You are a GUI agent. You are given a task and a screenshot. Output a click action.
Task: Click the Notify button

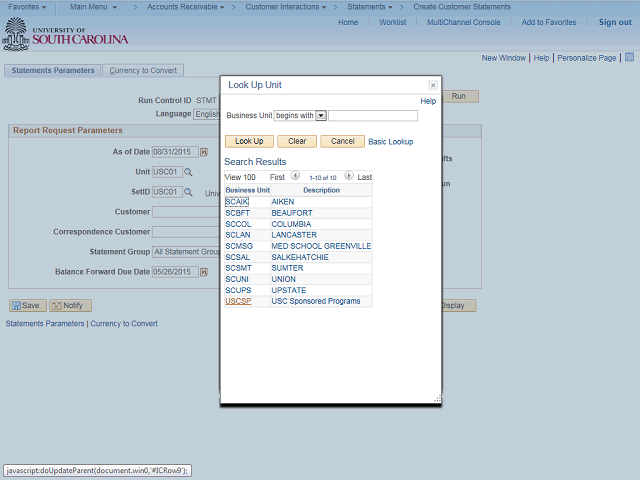click(x=70, y=305)
